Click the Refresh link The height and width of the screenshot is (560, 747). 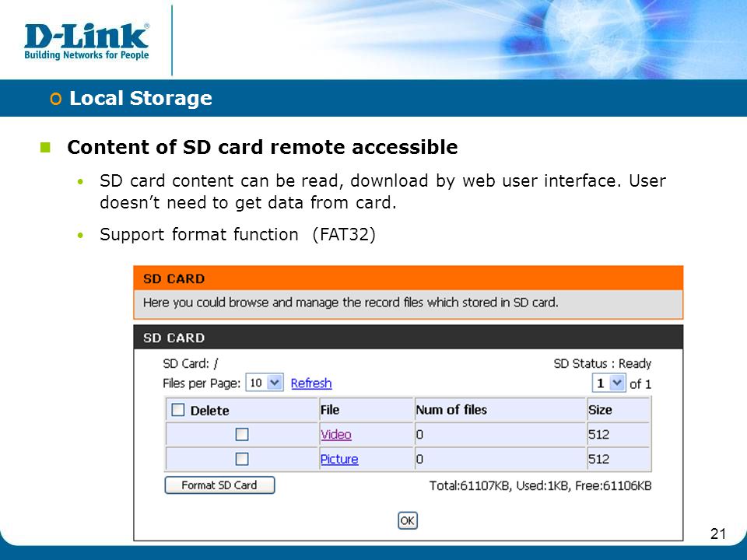coord(311,383)
